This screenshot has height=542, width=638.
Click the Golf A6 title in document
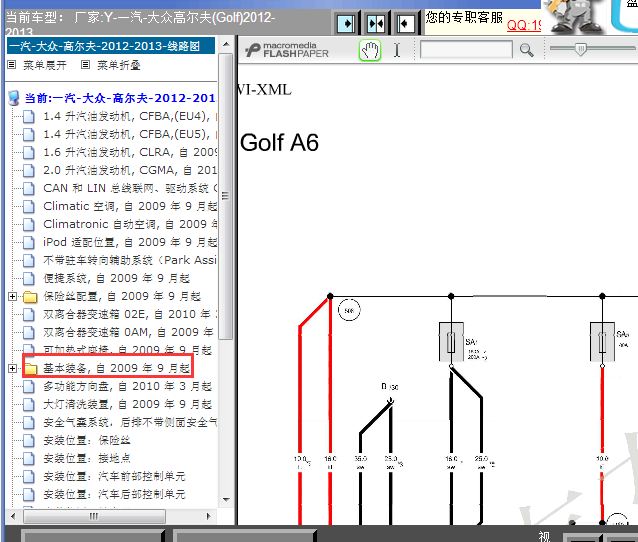(279, 143)
